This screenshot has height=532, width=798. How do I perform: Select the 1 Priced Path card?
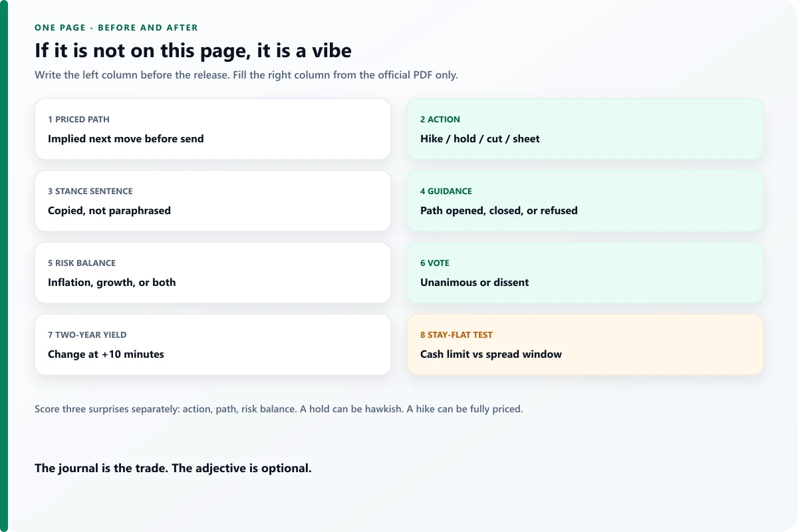point(213,129)
